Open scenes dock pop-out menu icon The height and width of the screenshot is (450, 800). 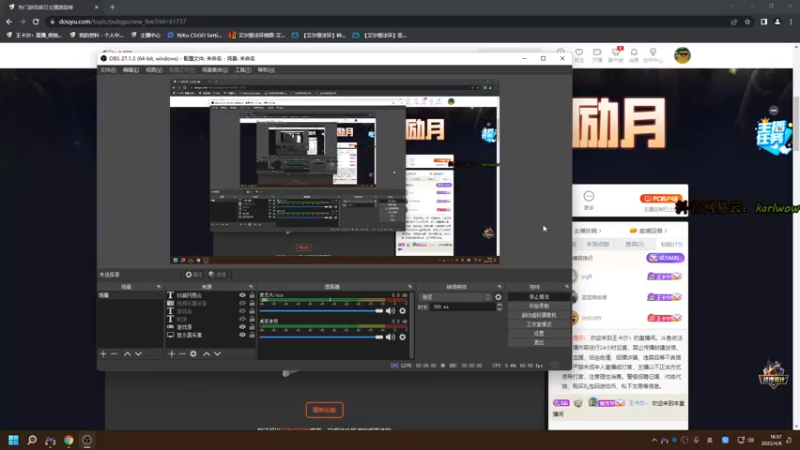point(158,287)
